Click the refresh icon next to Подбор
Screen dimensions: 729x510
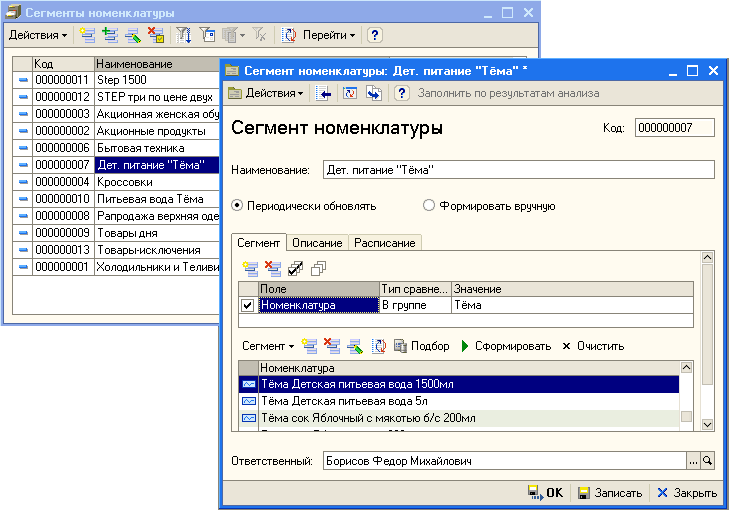pos(379,346)
